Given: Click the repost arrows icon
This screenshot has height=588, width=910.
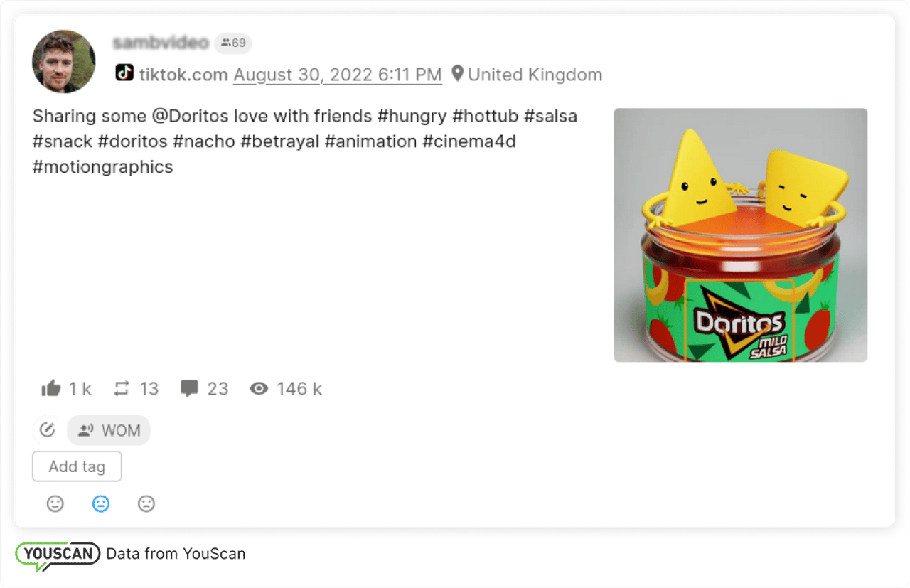Looking at the screenshot, I should click(122, 388).
